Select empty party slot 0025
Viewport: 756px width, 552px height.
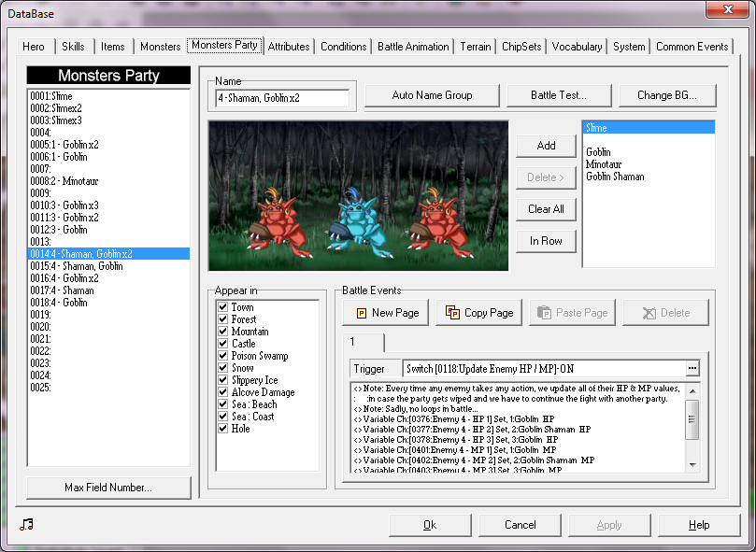[108, 388]
